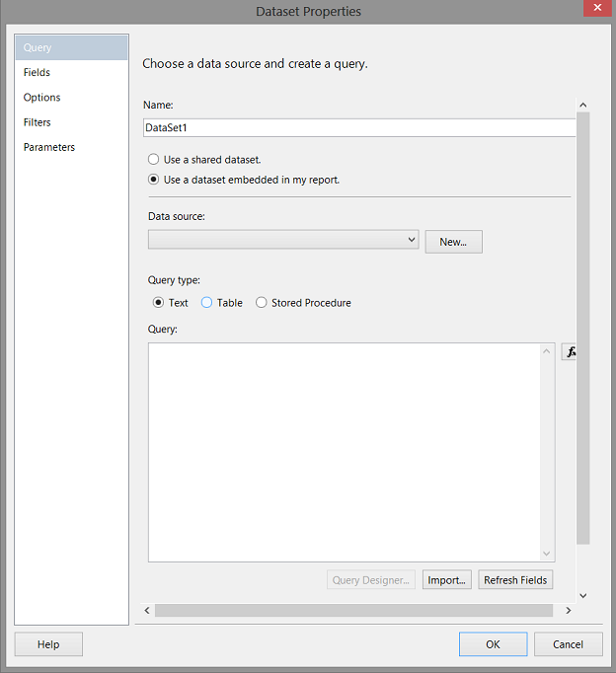Cancel the dataset dialog
Image resolution: width=616 pixels, height=673 pixels.
tap(568, 644)
